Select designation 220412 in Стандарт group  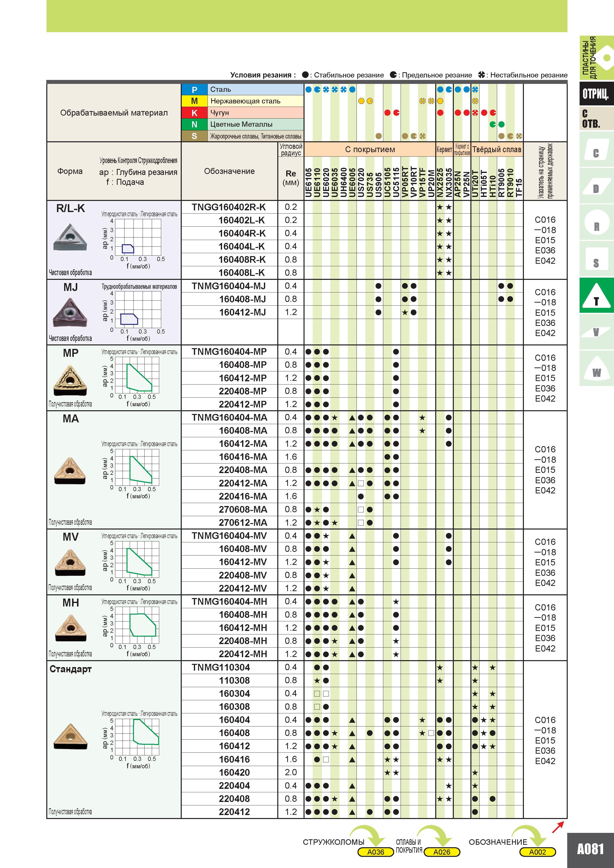pyautogui.click(x=234, y=812)
